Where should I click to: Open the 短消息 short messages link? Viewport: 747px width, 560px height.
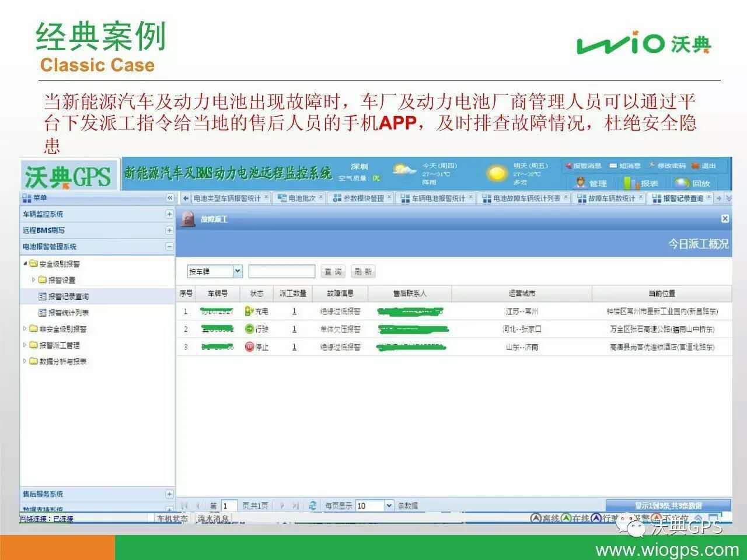tap(625, 166)
